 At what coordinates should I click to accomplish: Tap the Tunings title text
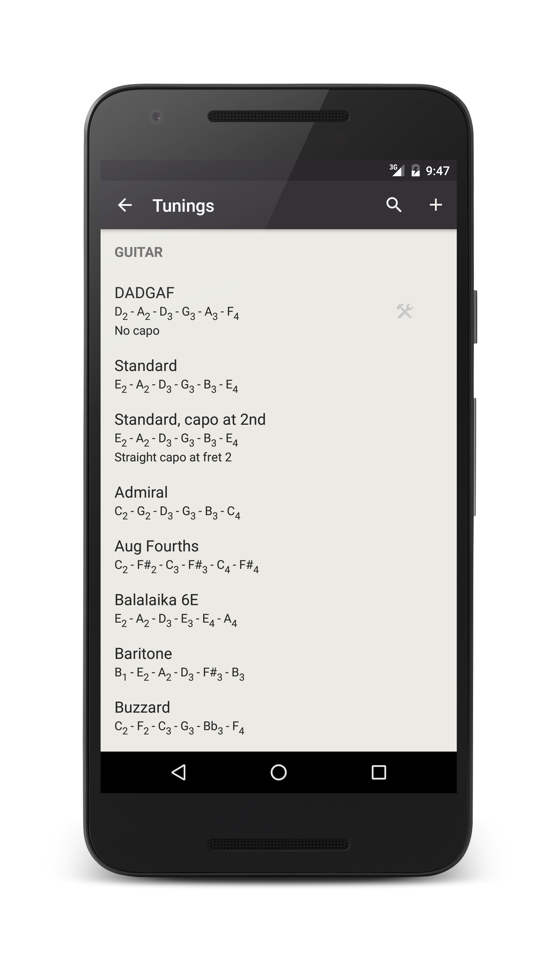(x=183, y=206)
